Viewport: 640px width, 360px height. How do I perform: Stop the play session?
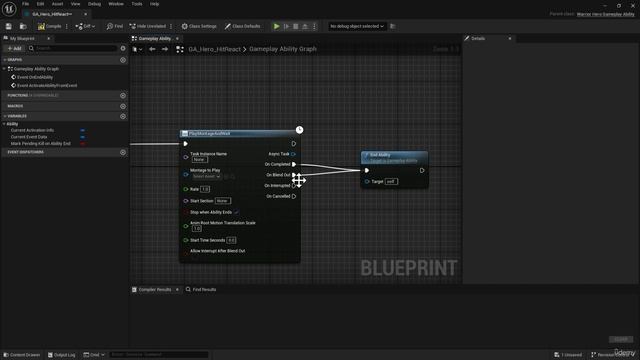point(296,26)
